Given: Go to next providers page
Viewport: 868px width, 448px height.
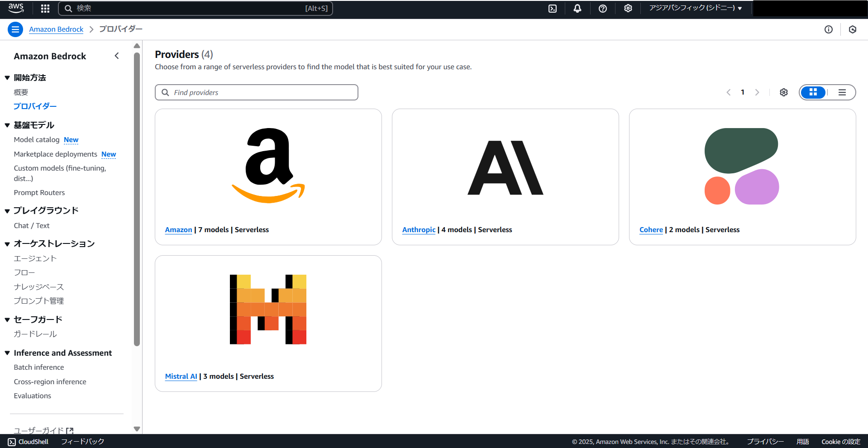Looking at the screenshot, I should 757,92.
